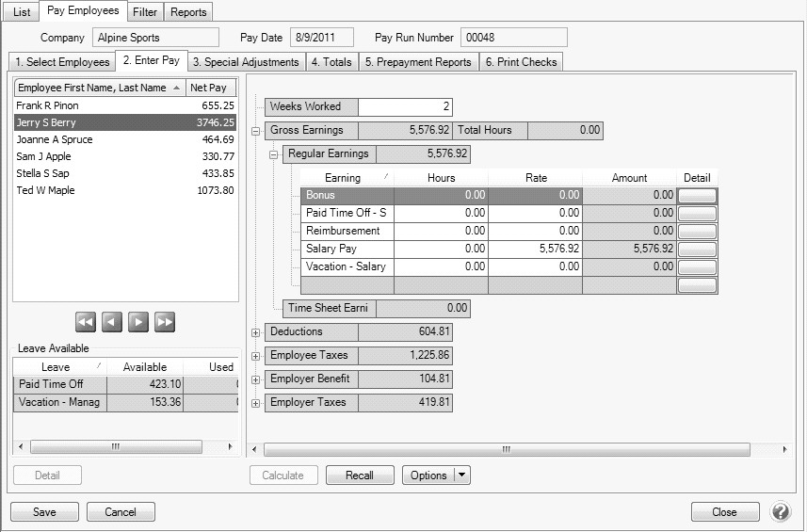The height and width of the screenshot is (532, 807).
Task: Open Detail button for Reimbursement row
Action: click(697, 232)
